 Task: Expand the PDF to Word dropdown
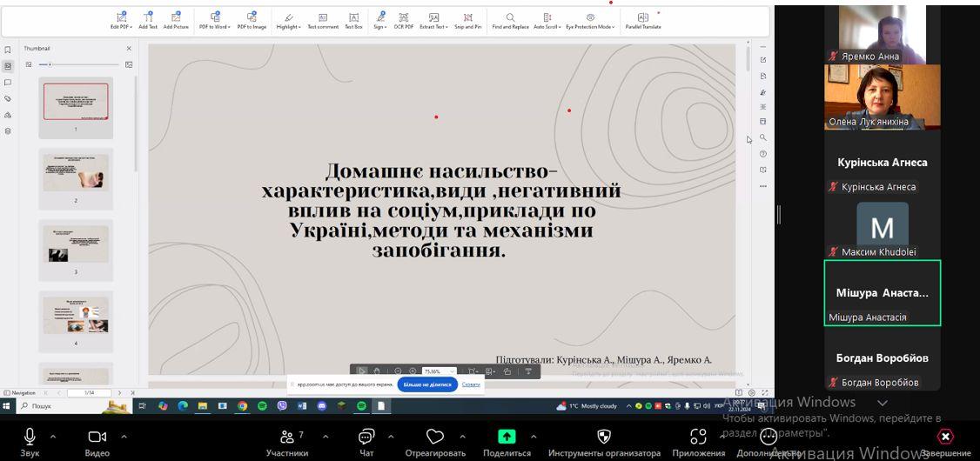(214, 20)
